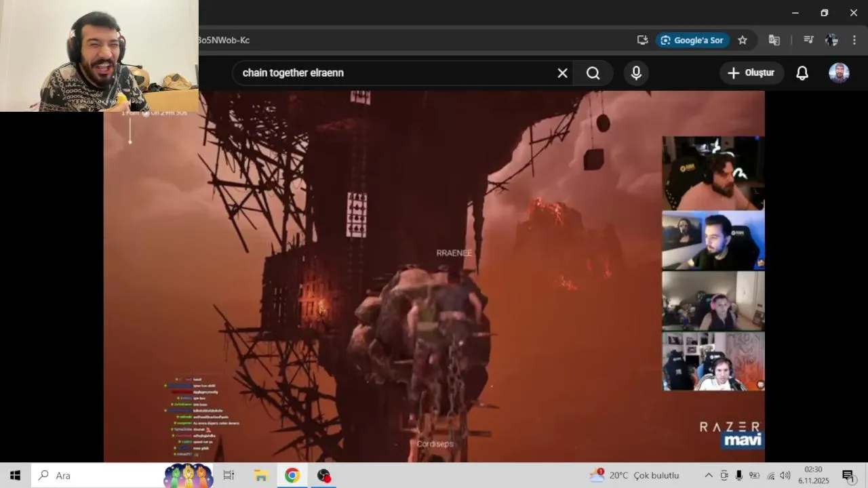Click the search highlights illustration in taskbar search
868x488 pixels.
tap(189, 475)
